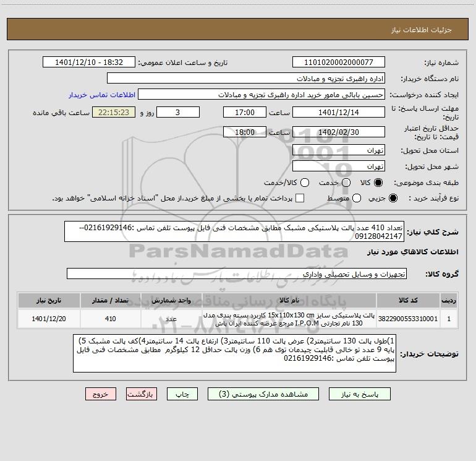Select the کالا/خدمت radio button
This screenshot has height=461, width=476.
[x=305, y=183]
